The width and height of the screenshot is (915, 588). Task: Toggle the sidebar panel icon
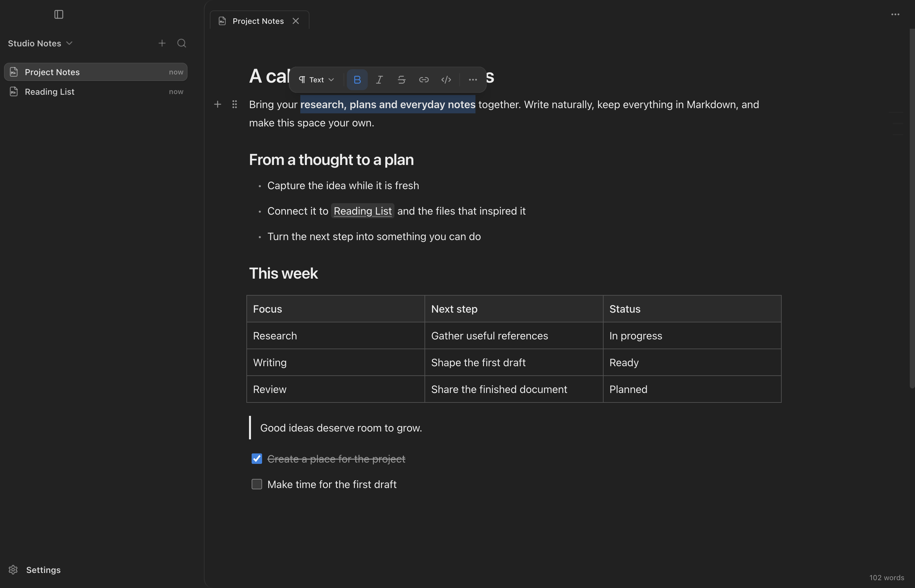pyautogui.click(x=58, y=14)
